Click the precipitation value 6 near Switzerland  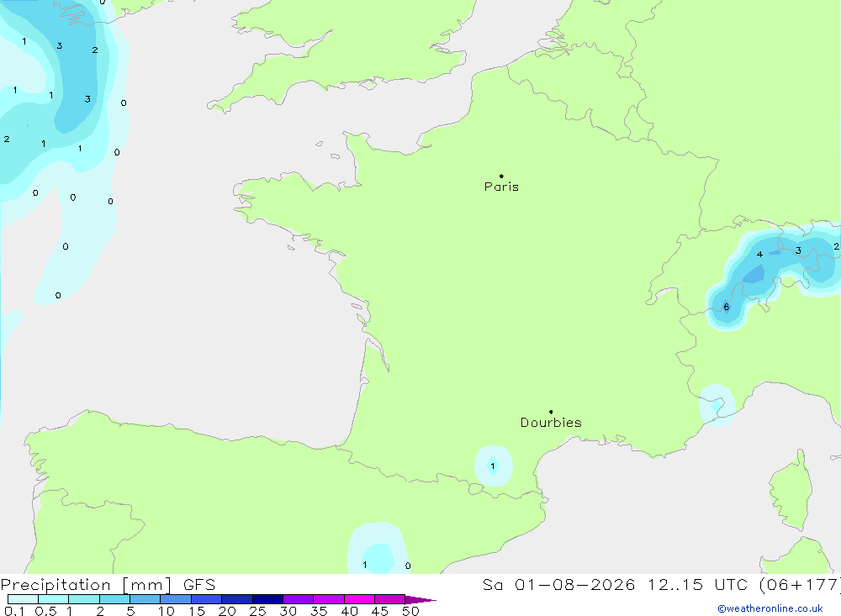(x=727, y=308)
